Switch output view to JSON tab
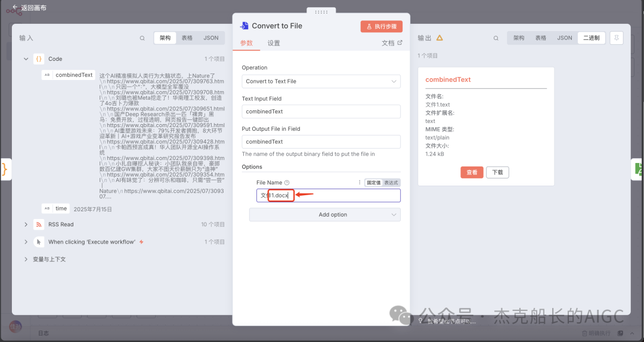The height and width of the screenshot is (342, 644). click(565, 38)
